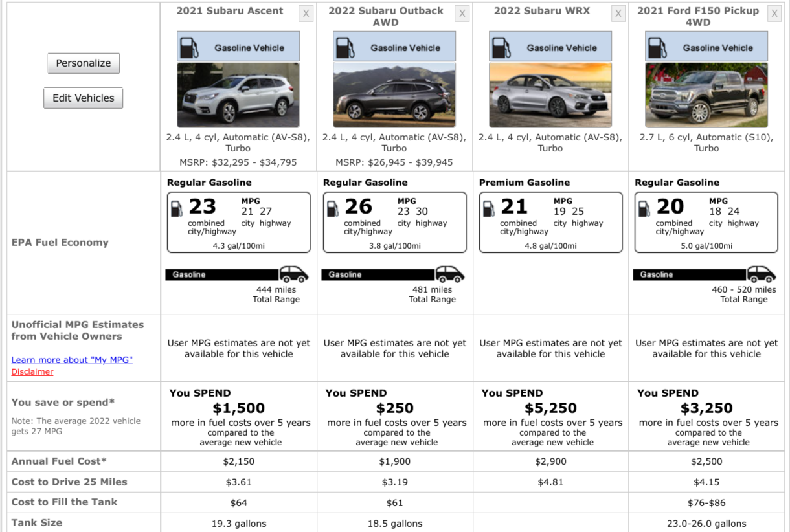This screenshot has height=532, width=790.
Task: Click the Subaru Outback vehicle photo
Action: (x=394, y=95)
